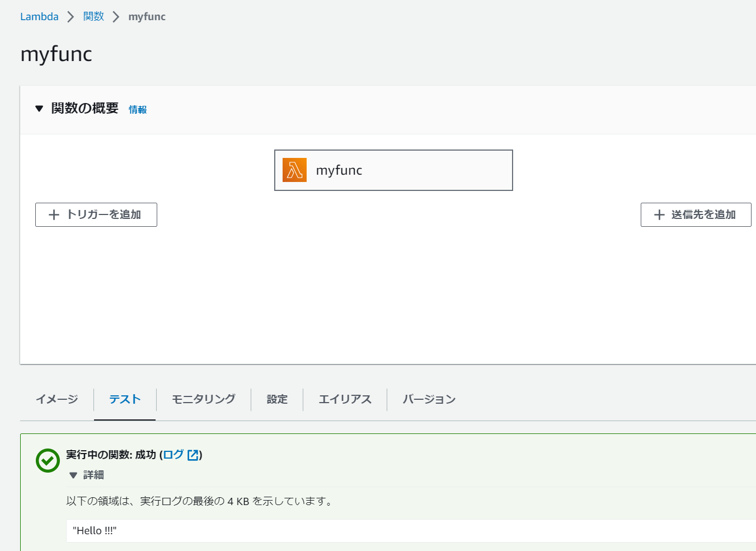Image resolution: width=756 pixels, height=551 pixels.
Task: Open the Lambda breadcrumb link
Action: (39, 17)
